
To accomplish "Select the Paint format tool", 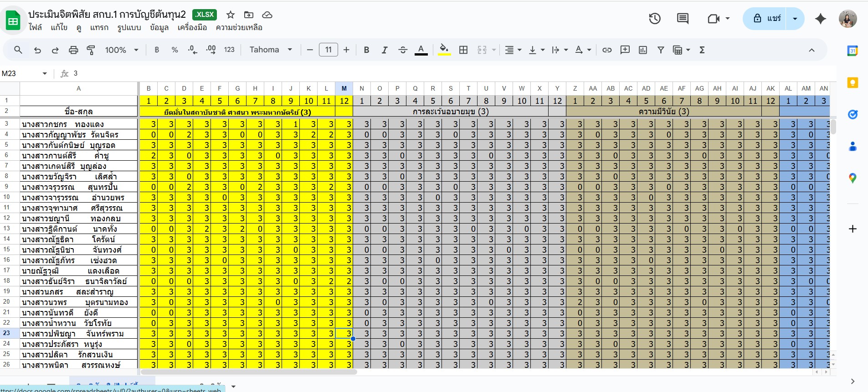I will pyautogui.click(x=91, y=50).
